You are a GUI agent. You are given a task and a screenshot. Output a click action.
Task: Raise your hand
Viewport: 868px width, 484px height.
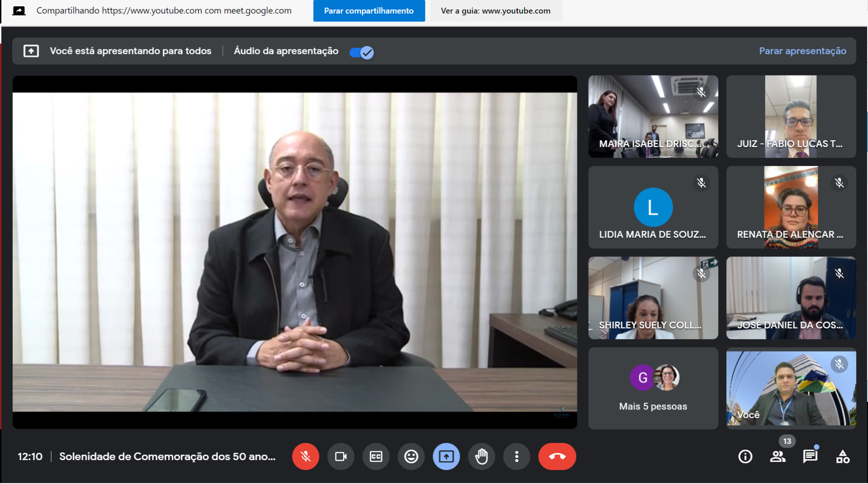481,456
